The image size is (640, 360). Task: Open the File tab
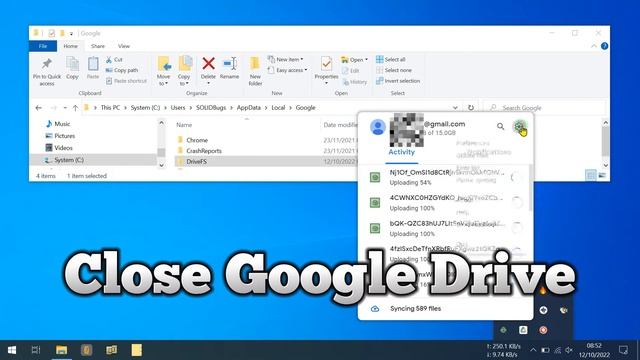[x=43, y=46]
